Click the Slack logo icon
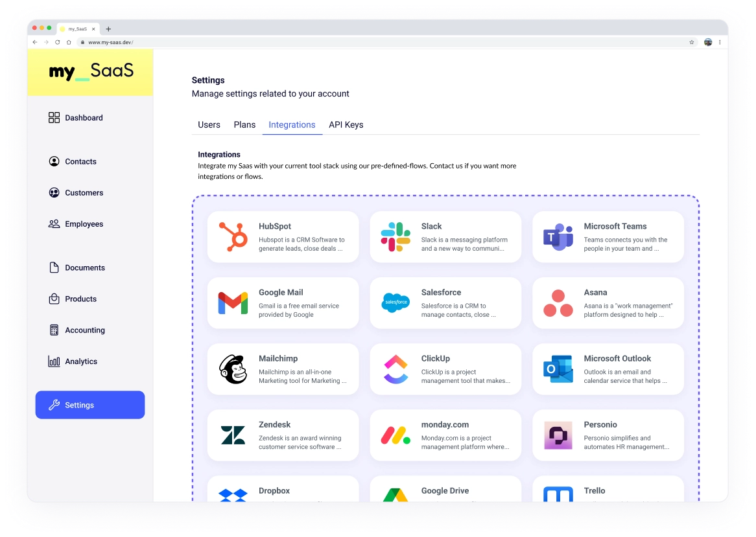The height and width of the screenshot is (537, 756). pos(396,236)
